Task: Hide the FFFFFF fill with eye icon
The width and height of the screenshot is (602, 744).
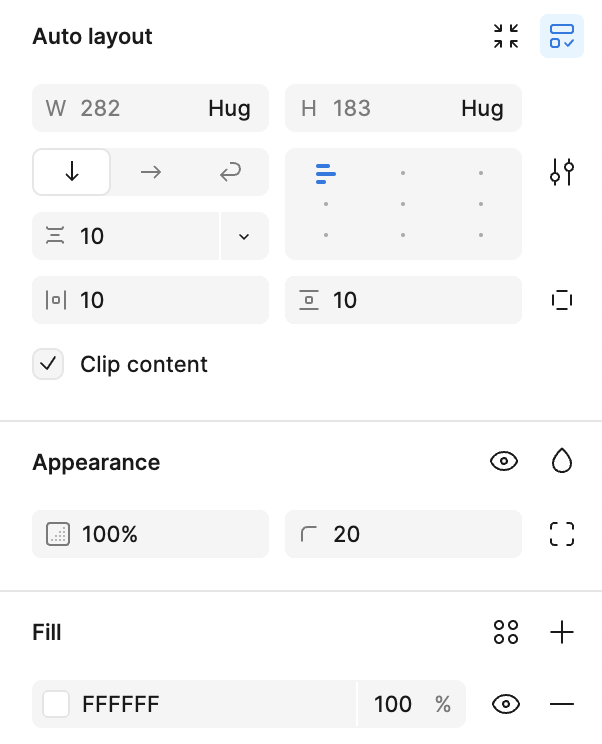Action: [506, 704]
